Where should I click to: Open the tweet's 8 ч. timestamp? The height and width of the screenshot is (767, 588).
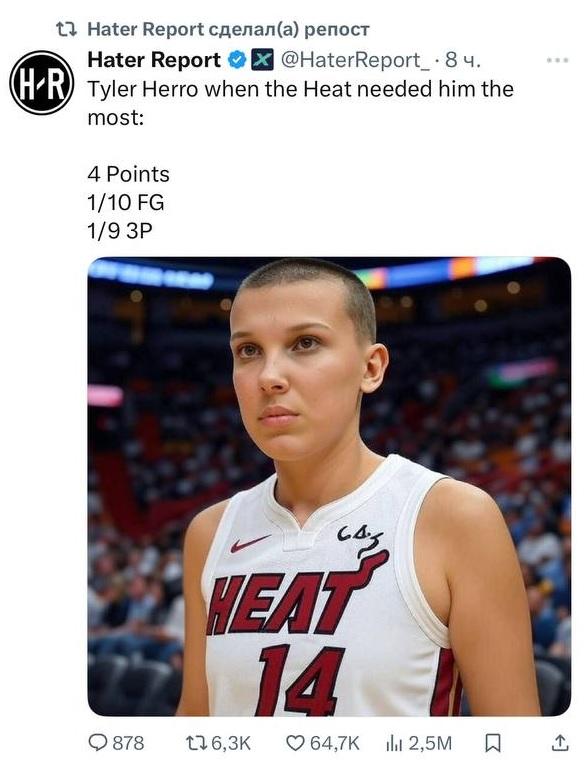coord(463,60)
